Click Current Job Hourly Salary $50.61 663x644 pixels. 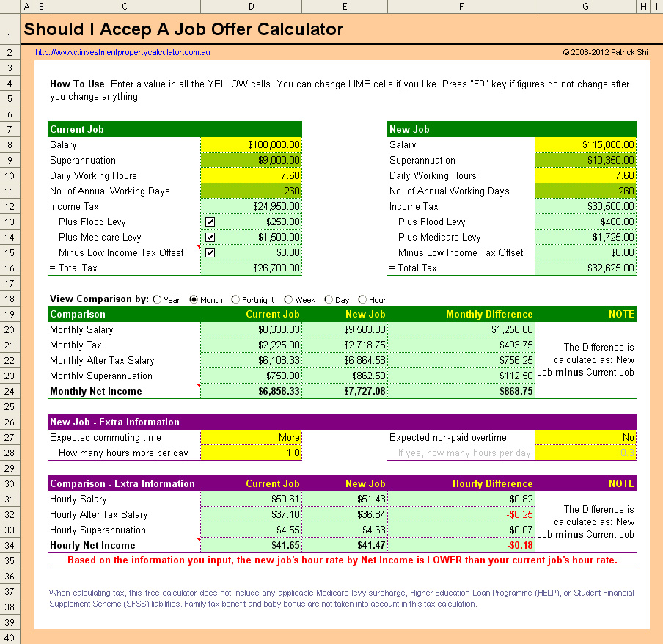[x=251, y=500]
